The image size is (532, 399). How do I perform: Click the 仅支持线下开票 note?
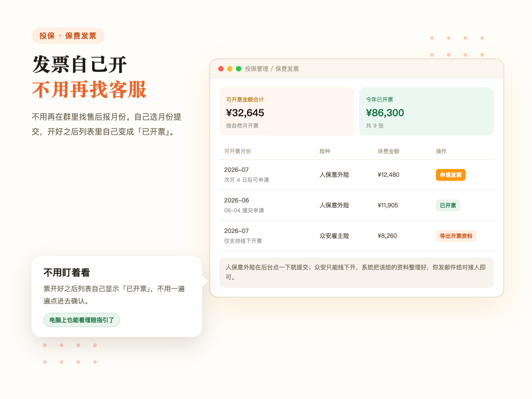point(243,241)
